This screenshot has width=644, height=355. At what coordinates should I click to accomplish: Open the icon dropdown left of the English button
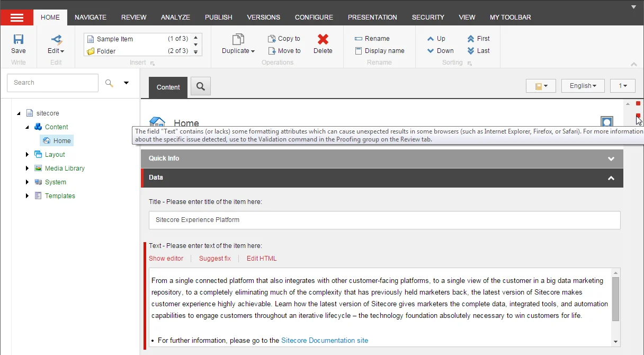click(541, 86)
